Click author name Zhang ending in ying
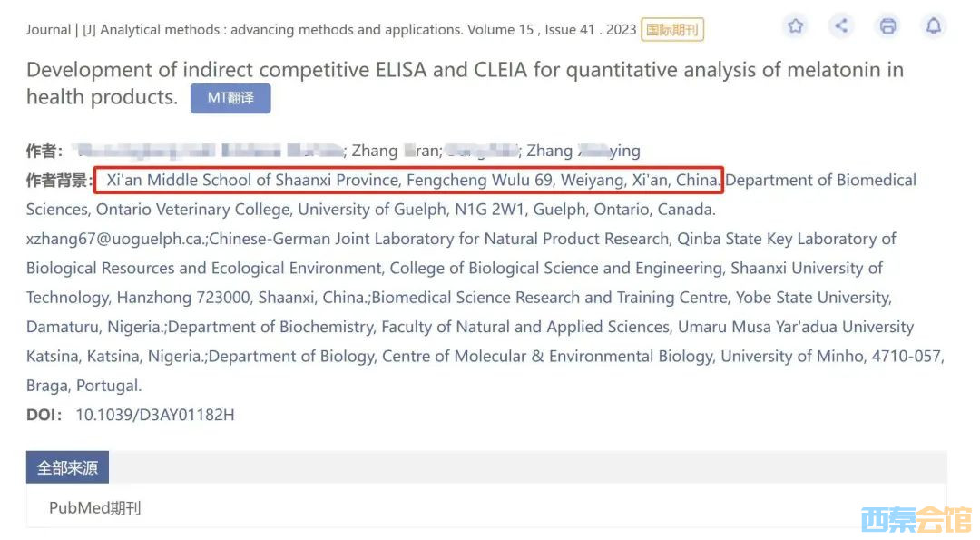 pos(583,151)
